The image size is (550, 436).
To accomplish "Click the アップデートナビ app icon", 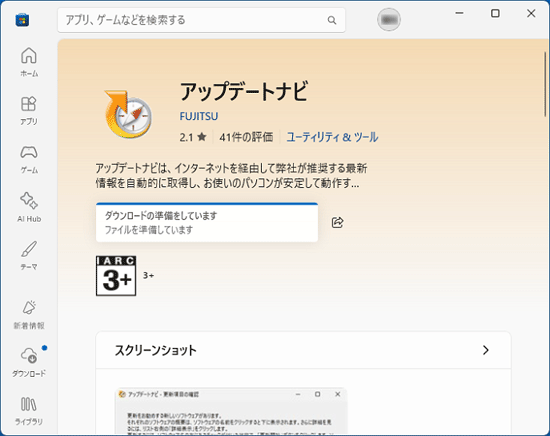I will tap(128, 114).
